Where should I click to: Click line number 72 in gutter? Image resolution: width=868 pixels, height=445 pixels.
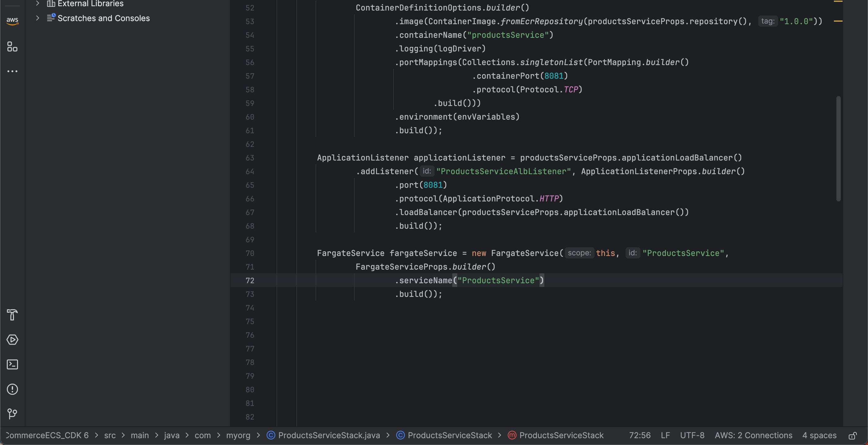pos(250,280)
